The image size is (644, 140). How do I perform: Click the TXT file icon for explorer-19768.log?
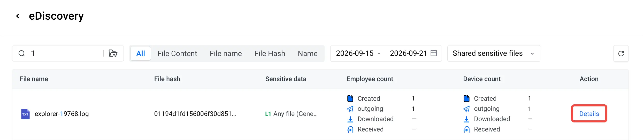click(25, 114)
